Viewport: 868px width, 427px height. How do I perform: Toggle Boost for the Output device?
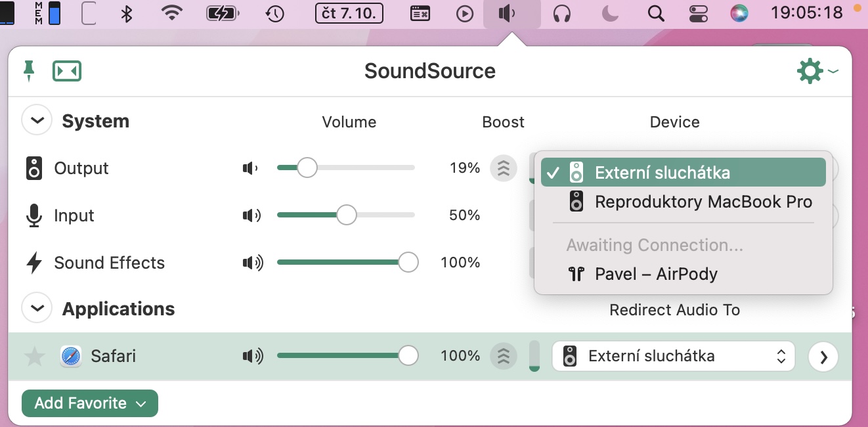point(504,168)
